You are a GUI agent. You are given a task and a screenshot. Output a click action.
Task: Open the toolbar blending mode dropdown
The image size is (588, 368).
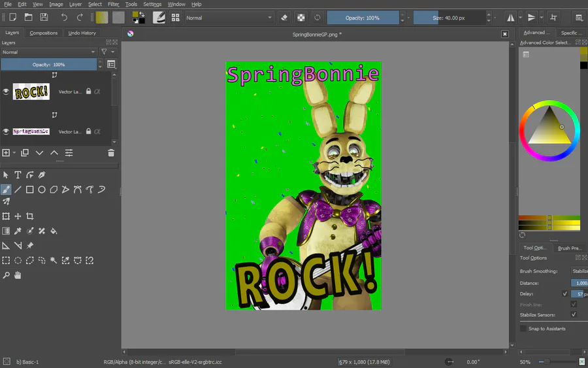tap(229, 18)
